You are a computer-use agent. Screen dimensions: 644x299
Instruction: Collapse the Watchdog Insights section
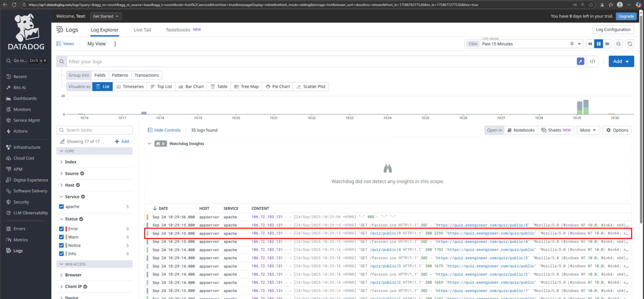pyautogui.click(x=149, y=143)
